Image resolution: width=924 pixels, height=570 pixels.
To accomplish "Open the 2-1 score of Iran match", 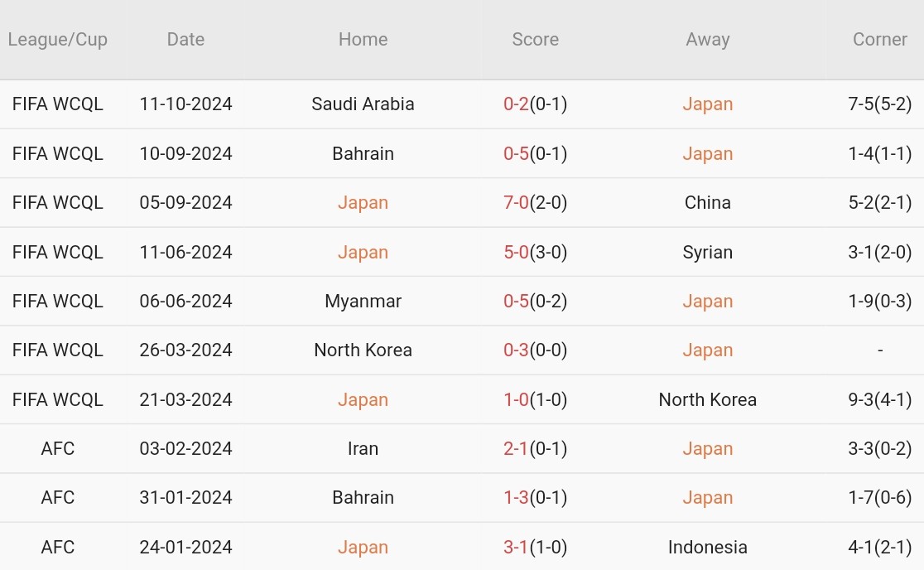I will pos(516,449).
